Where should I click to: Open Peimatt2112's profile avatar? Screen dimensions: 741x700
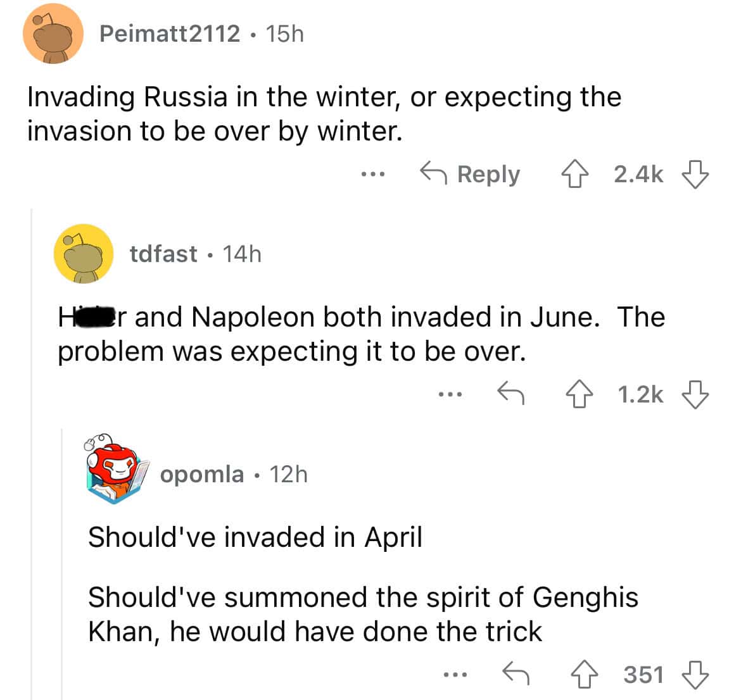(52, 35)
